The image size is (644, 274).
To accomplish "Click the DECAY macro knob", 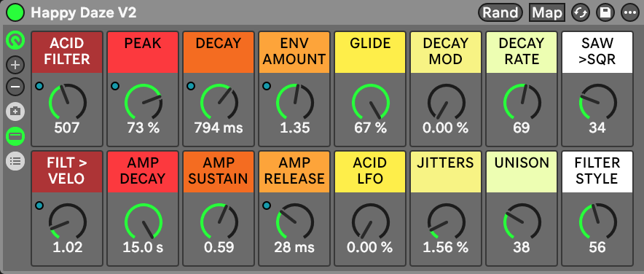I will 219,102.
